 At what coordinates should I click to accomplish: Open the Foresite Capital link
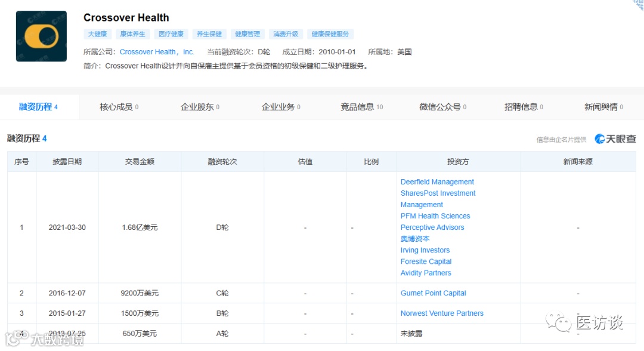pos(426,261)
